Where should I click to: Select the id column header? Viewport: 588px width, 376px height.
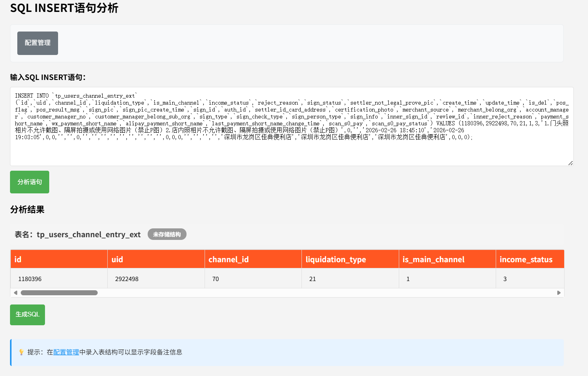[58, 260]
